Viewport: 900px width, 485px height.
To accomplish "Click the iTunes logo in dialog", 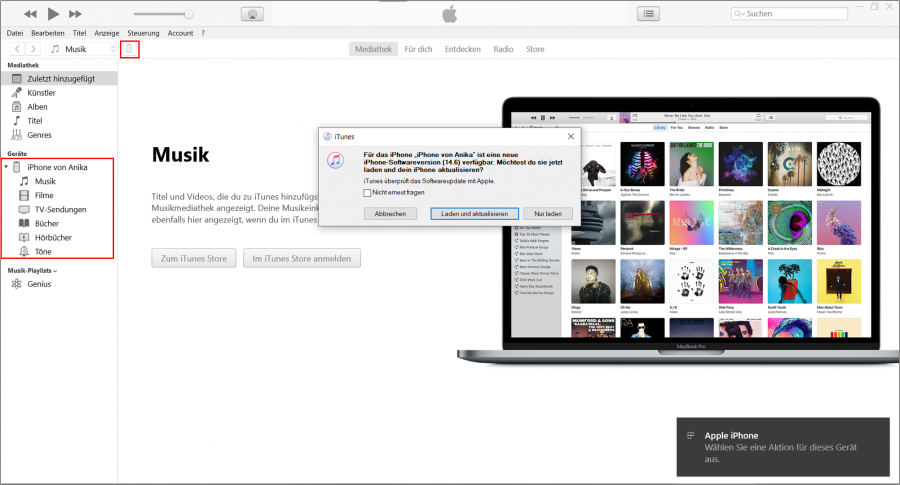I will point(336,160).
